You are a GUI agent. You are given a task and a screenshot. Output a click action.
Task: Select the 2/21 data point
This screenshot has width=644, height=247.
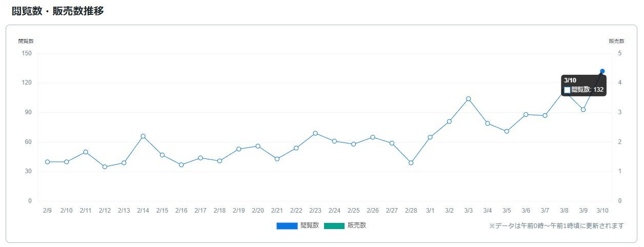(277, 159)
